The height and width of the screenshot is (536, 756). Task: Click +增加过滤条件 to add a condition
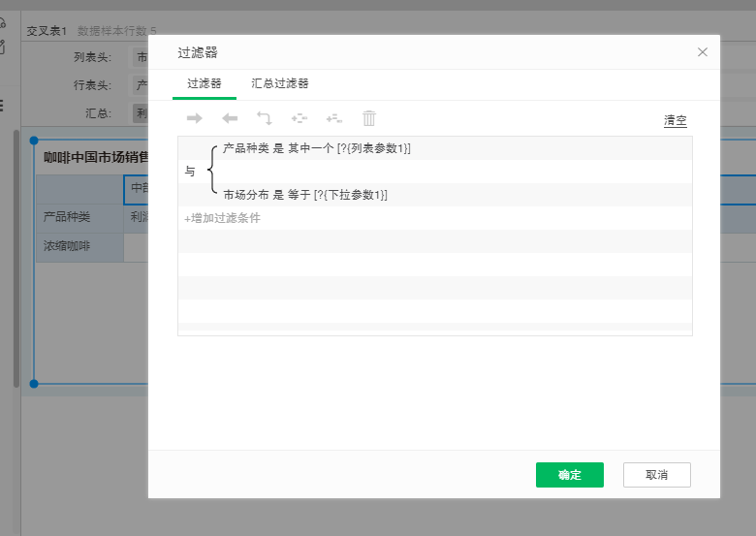pyautogui.click(x=222, y=218)
